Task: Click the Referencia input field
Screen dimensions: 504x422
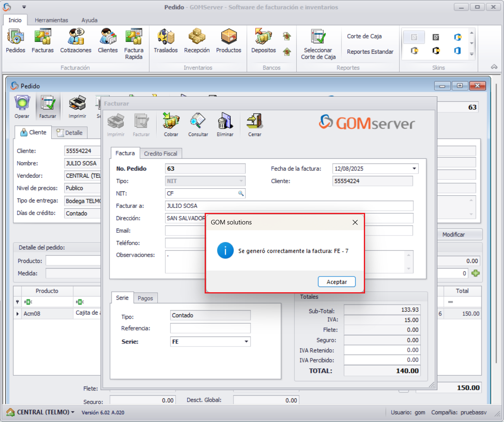Action: [x=210, y=328]
